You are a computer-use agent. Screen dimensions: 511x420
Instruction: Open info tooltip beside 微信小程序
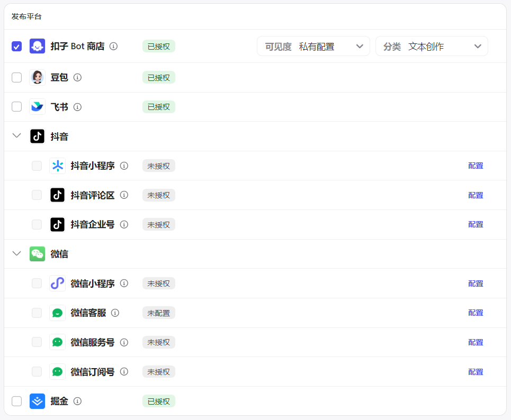point(124,283)
